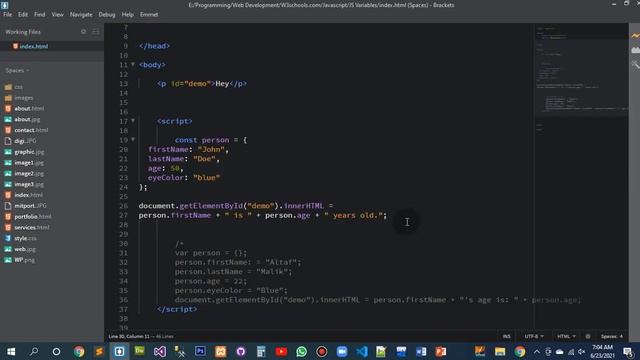Open graphic.jpg in the file tree
Image resolution: width=640 pixels, height=360 pixels.
click(x=29, y=152)
